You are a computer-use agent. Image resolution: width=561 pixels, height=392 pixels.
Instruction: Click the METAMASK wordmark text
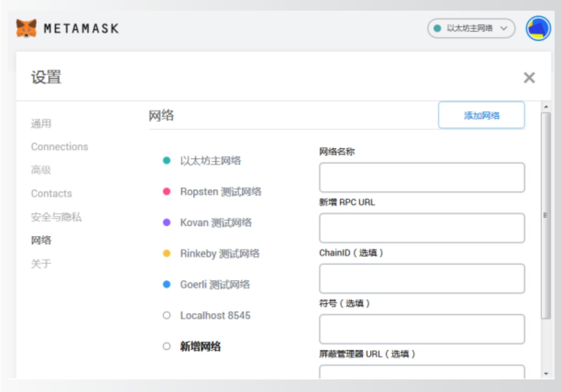[x=81, y=29]
